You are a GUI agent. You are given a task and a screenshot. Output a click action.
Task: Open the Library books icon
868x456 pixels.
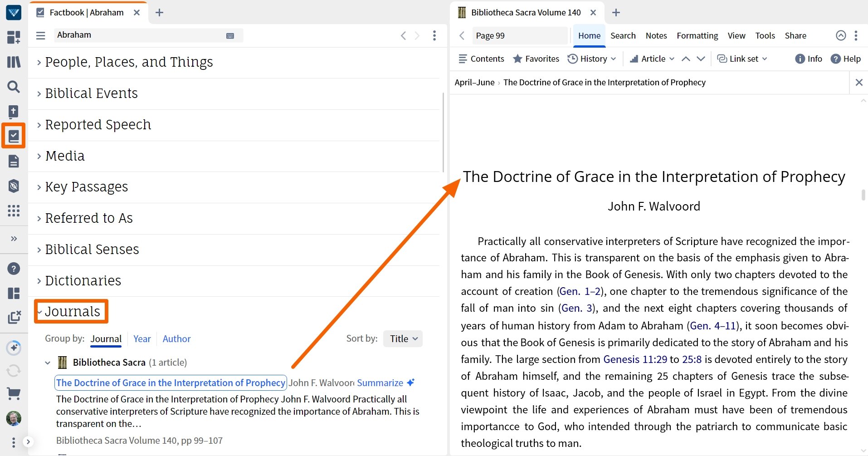[14, 62]
